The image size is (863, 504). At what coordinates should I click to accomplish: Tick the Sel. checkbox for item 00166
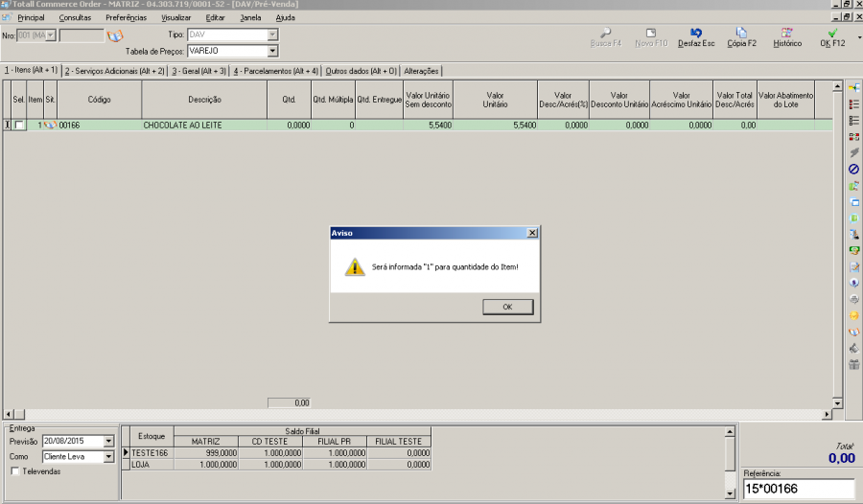19,125
